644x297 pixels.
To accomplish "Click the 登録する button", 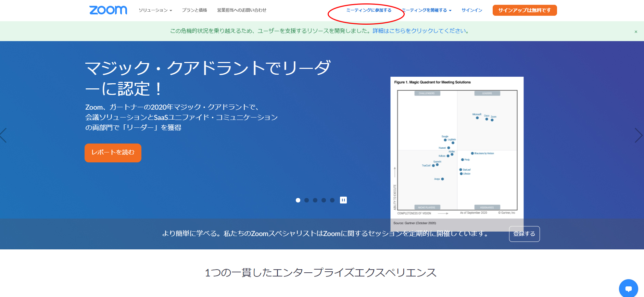I will 524,234.
